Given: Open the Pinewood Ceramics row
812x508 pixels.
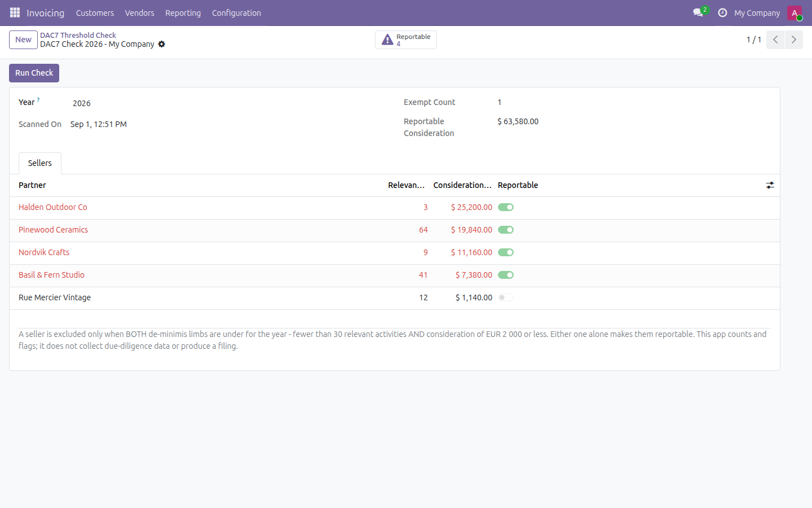Looking at the screenshot, I should pyautogui.click(x=395, y=230).
